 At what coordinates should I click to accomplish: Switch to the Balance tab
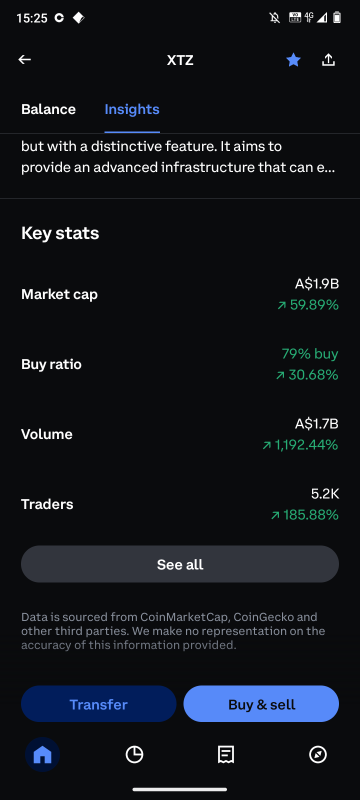click(x=48, y=109)
